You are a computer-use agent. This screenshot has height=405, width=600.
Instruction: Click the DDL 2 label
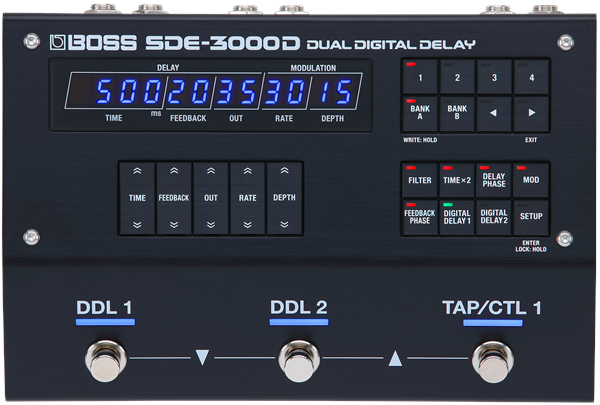298,308
